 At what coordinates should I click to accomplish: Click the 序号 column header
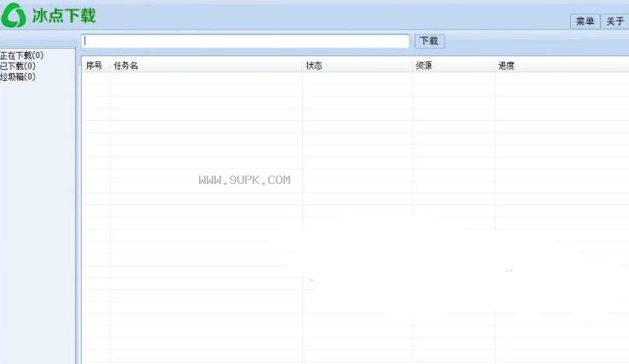96,66
